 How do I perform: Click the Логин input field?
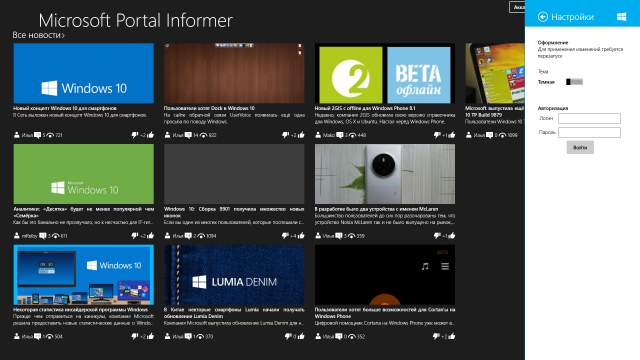589,118
